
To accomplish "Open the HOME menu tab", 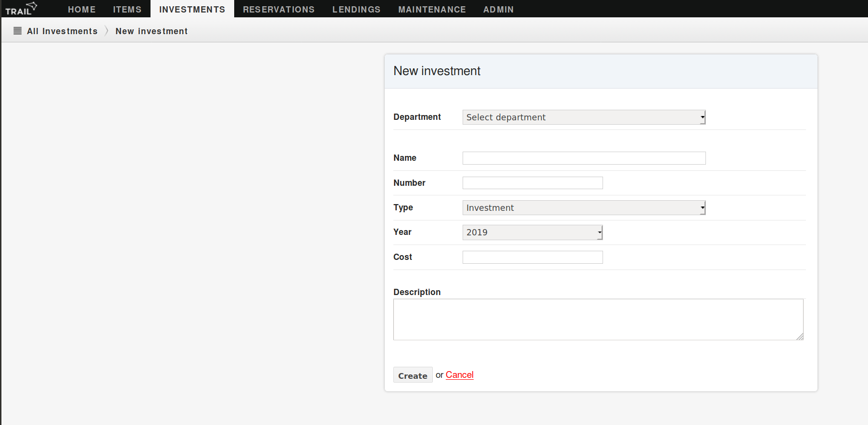I will (x=82, y=9).
